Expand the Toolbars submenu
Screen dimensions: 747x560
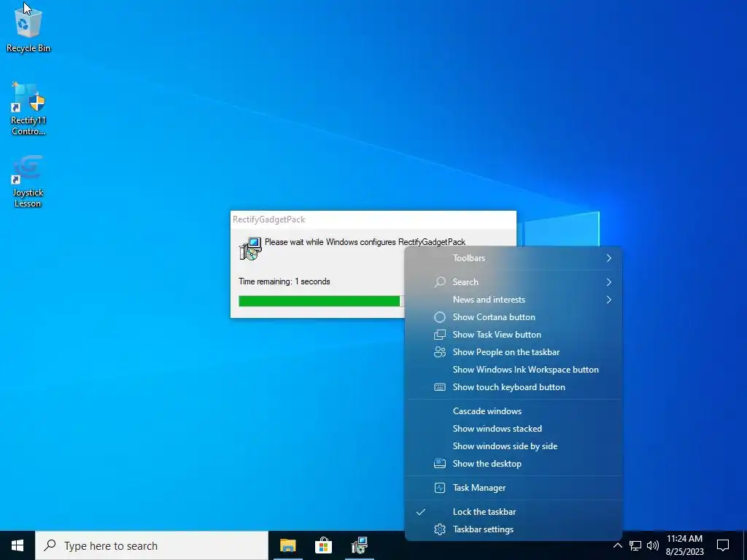coord(514,258)
